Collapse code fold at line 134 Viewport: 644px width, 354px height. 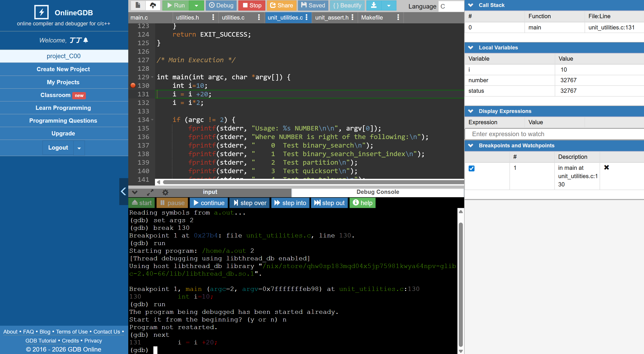pos(152,120)
